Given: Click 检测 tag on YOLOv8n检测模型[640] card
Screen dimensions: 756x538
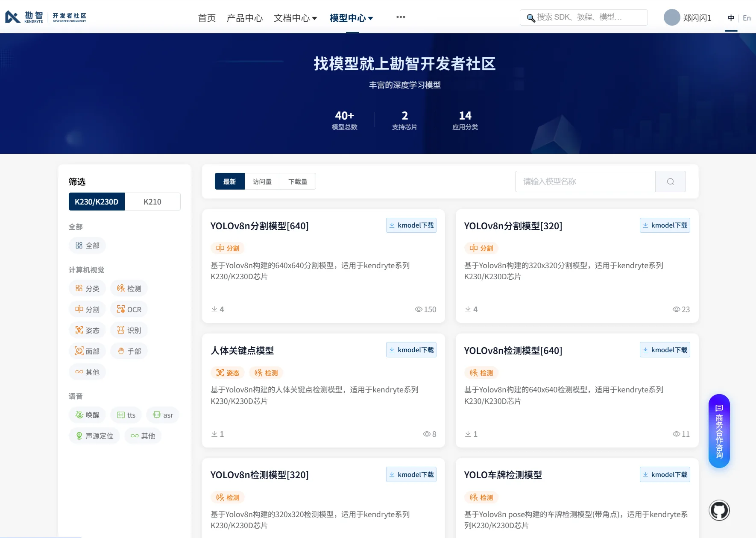Looking at the screenshot, I should [481, 373].
